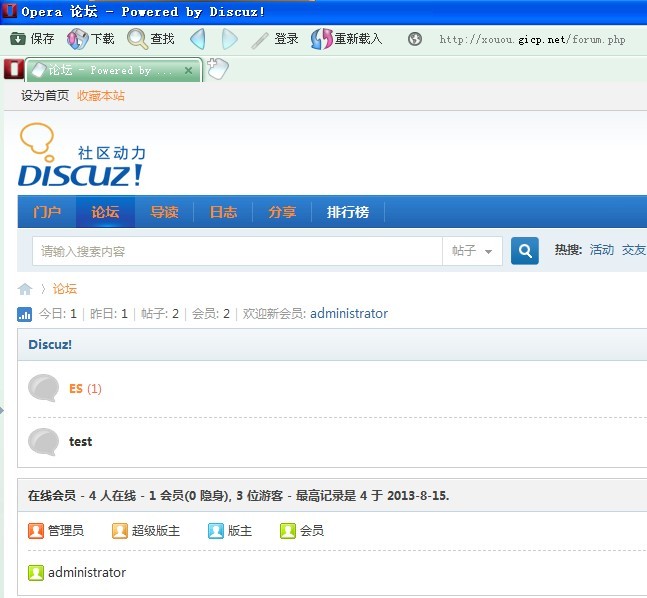Select 论坛 in the navigation bar

click(x=105, y=212)
